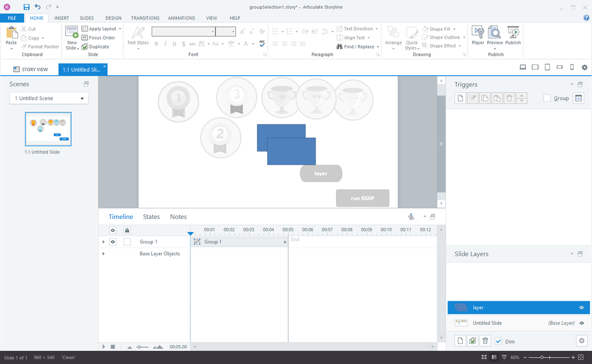The image size is (592, 364).
Task: Expand Base Layer Objects row
Action: 104,254
